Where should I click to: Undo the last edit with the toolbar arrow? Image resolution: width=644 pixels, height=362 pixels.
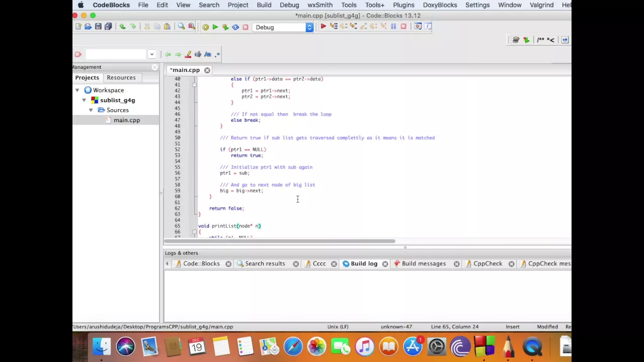[122, 27]
